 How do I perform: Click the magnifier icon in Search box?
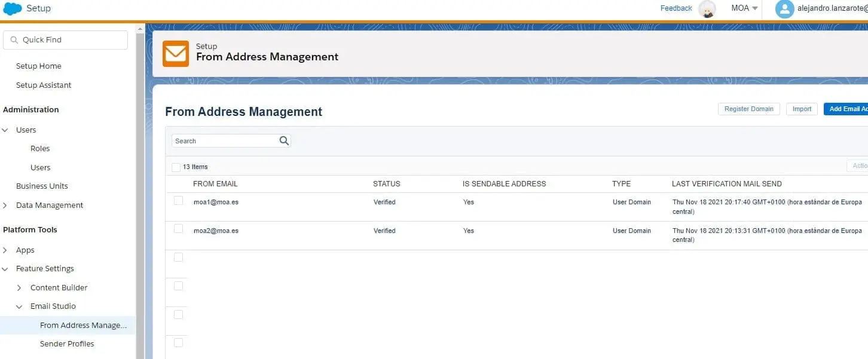pos(284,141)
